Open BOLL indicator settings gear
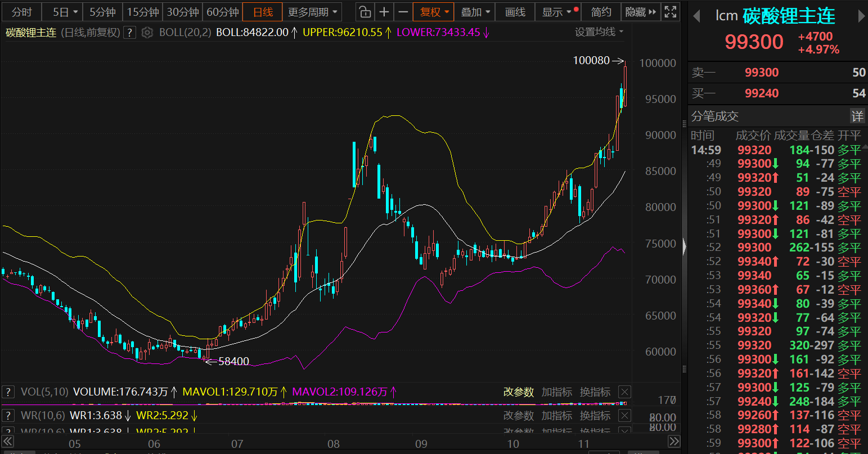 coord(147,33)
